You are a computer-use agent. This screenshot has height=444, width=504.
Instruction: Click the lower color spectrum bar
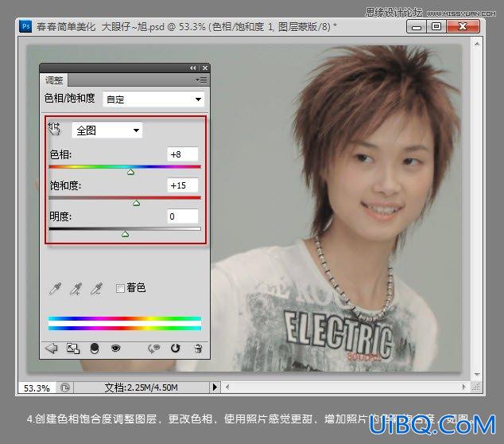click(125, 328)
